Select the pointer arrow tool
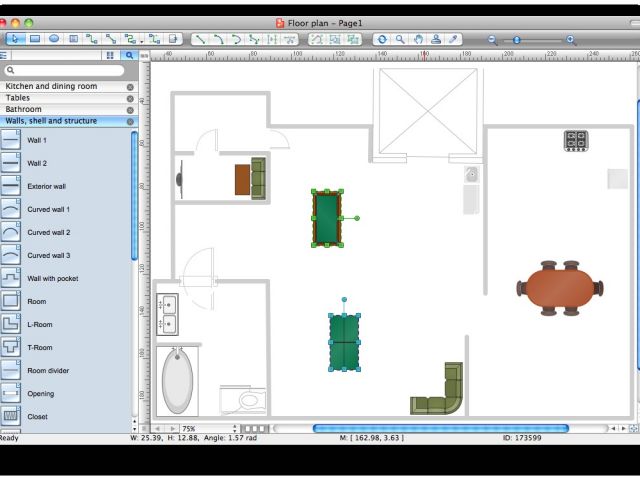This screenshot has height=480, width=640. click(13, 39)
